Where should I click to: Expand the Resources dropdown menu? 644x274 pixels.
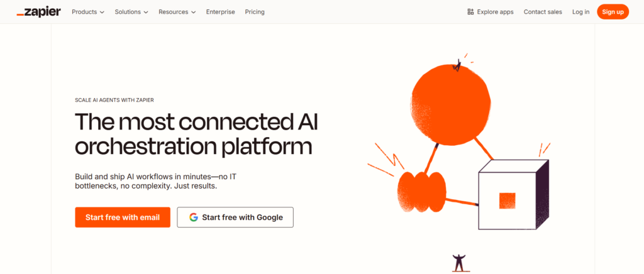177,12
